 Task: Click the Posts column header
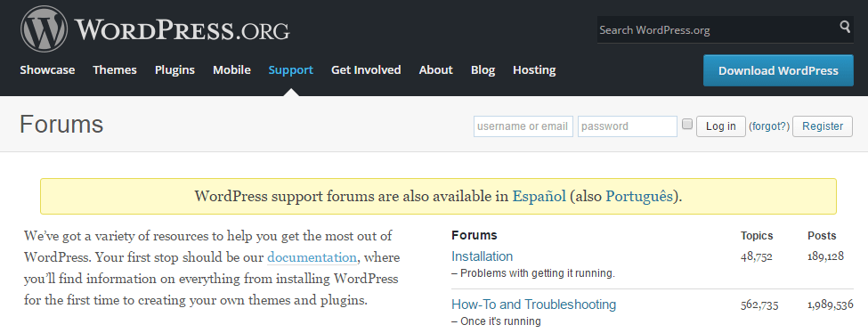(x=822, y=235)
